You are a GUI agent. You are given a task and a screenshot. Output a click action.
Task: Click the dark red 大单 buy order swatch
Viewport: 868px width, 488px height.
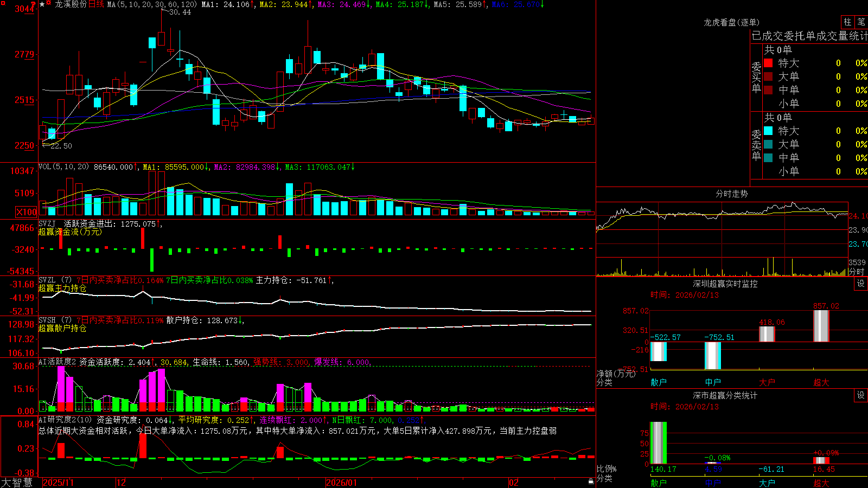(x=768, y=76)
